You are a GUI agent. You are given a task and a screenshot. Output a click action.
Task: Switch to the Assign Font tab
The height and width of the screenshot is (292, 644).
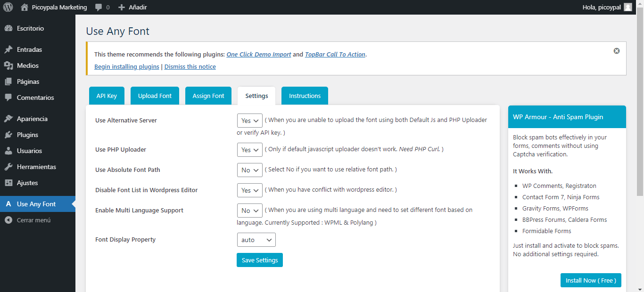(208, 96)
